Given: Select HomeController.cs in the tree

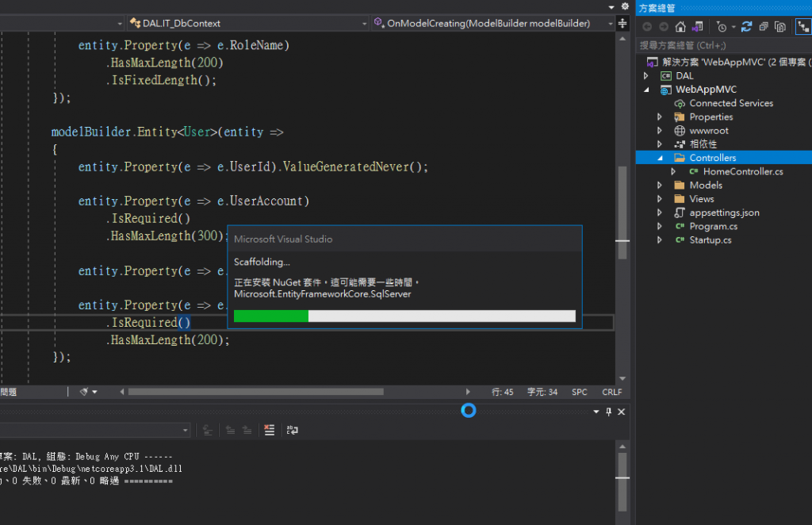Looking at the screenshot, I should point(742,171).
